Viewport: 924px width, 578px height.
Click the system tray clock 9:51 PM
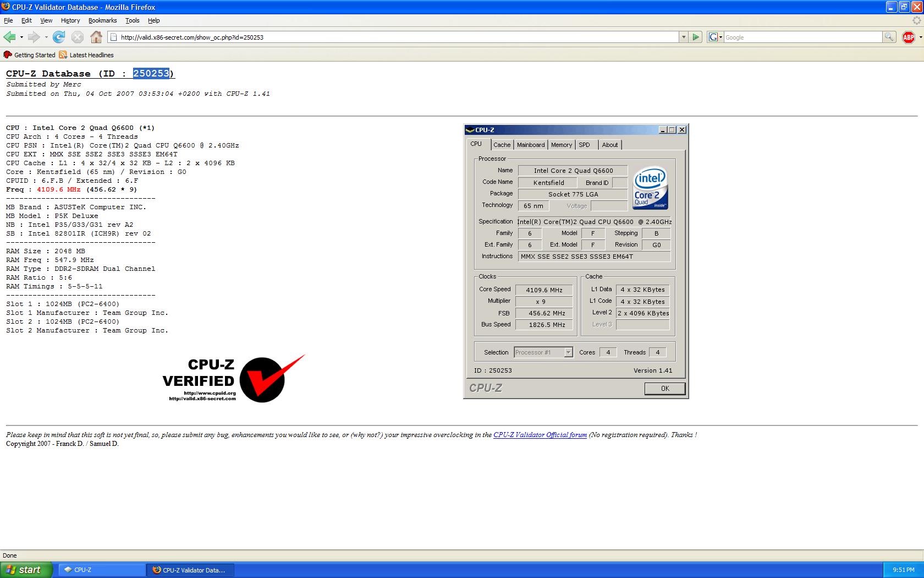point(903,570)
